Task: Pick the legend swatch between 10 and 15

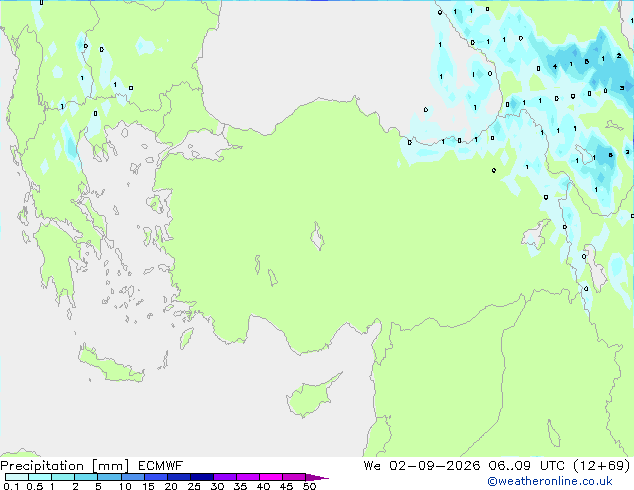Action: coord(133,477)
